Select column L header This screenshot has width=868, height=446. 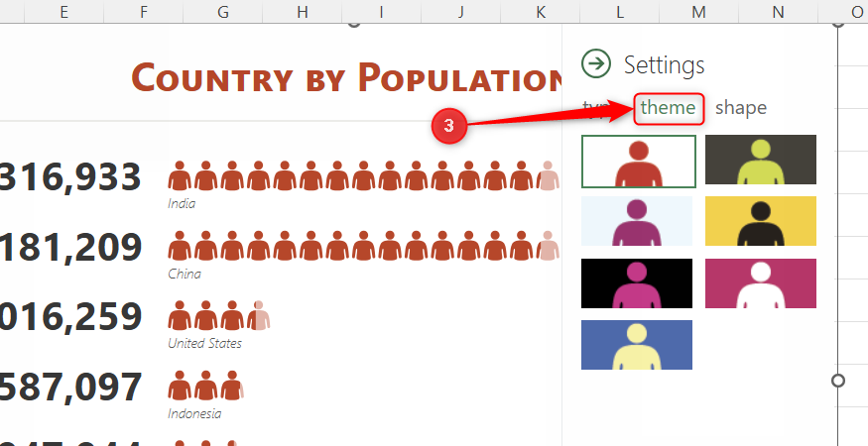click(x=619, y=12)
